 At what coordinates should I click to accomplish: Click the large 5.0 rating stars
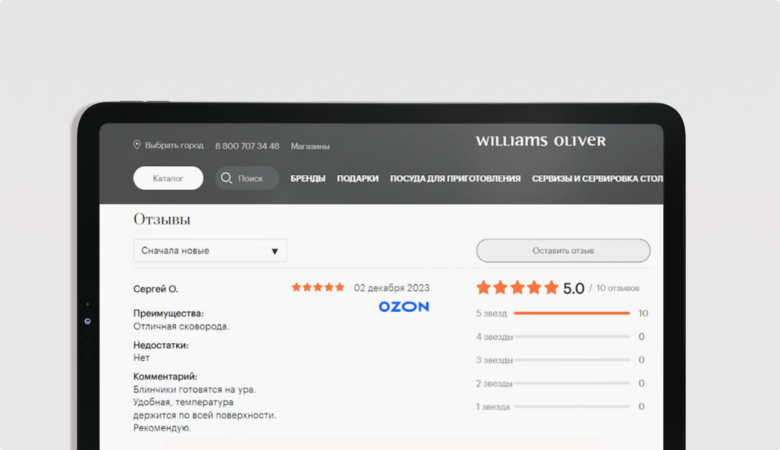pyautogui.click(x=517, y=288)
